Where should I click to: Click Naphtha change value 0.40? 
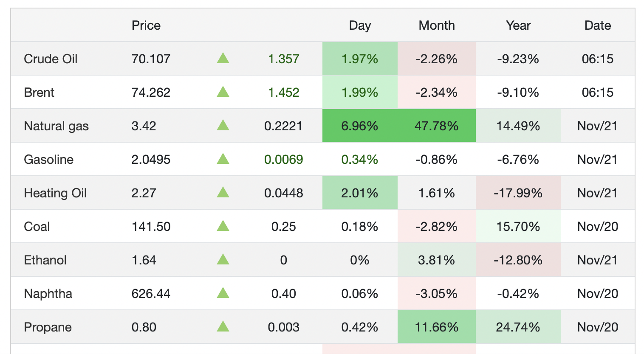pyautogui.click(x=284, y=293)
